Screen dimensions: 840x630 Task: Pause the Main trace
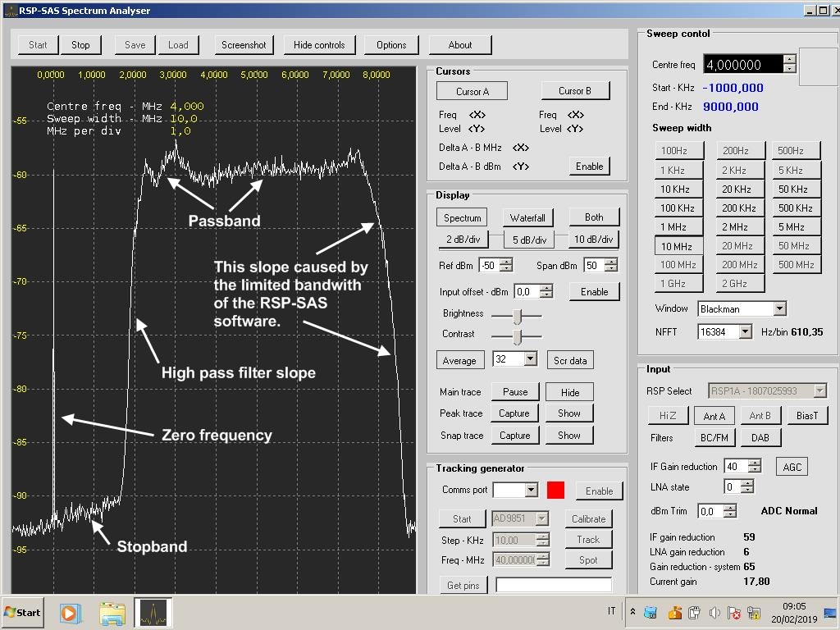point(515,391)
